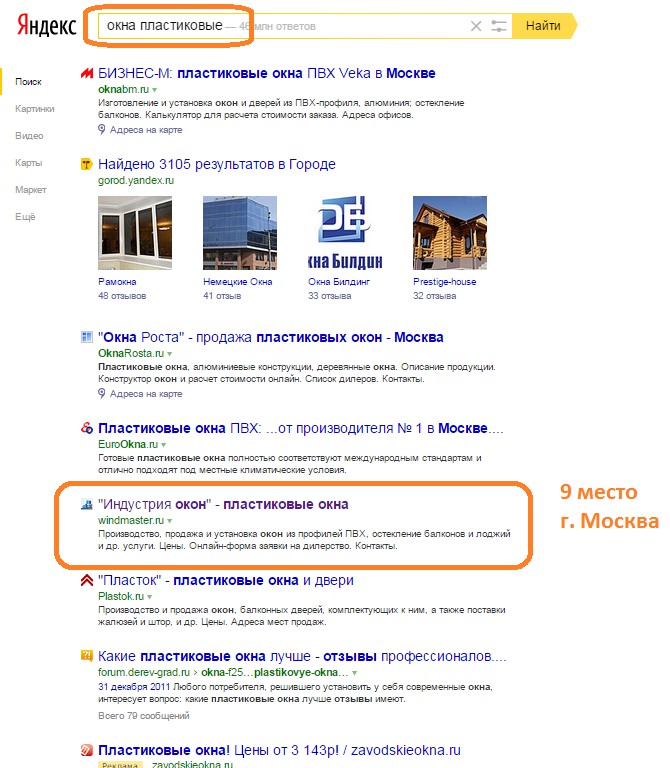Open Адреса на карте under oknabm.ru
Viewport: 670px width, 768px height.
(146, 130)
